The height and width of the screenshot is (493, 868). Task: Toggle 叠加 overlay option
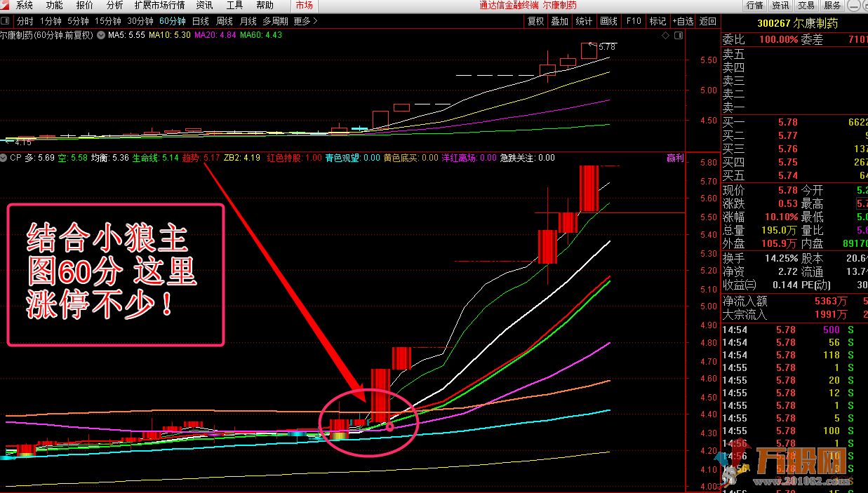pos(559,21)
